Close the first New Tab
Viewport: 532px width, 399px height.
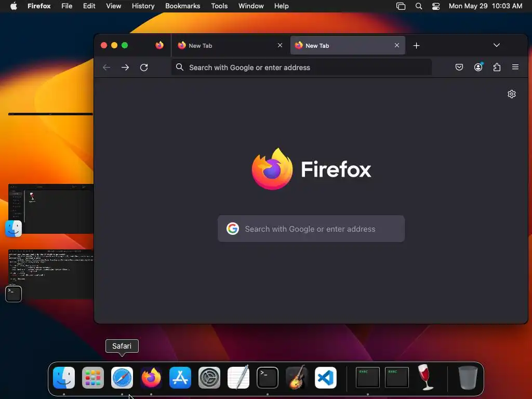pyautogui.click(x=280, y=46)
